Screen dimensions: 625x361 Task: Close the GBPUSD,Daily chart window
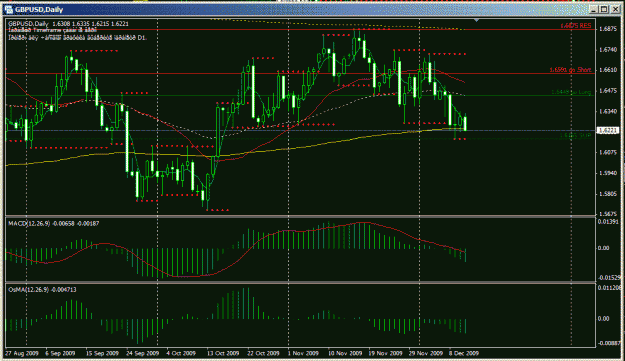[x=614, y=9]
